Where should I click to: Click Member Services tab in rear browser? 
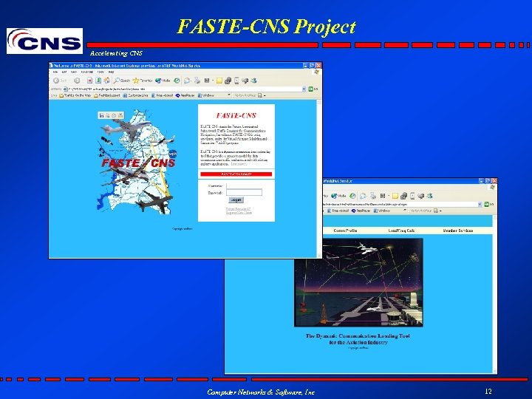(x=457, y=231)
